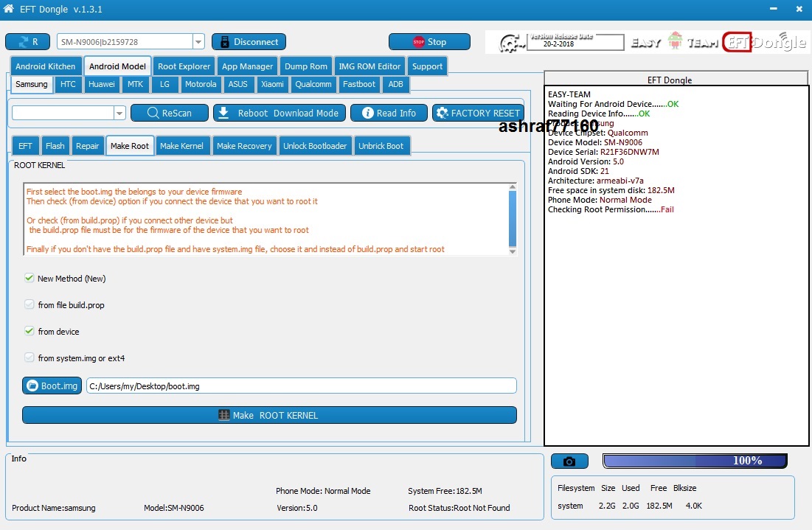Select the Motorola brand tab
Screen dimensions: 812x530
tap(201, 84)
